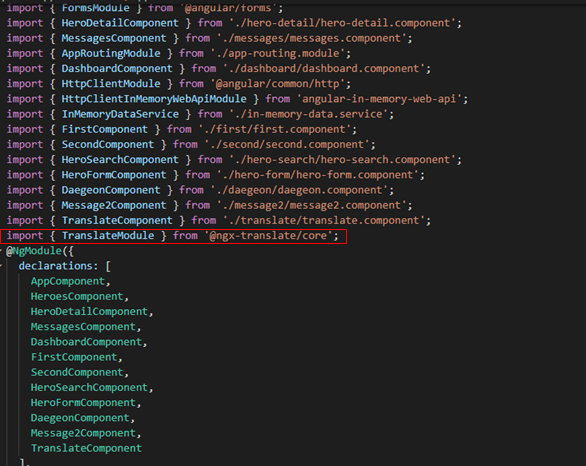The image size is (586, 466).
Task: Place cursor on './in-memory-data.service' path
Action: click(309, 114)
